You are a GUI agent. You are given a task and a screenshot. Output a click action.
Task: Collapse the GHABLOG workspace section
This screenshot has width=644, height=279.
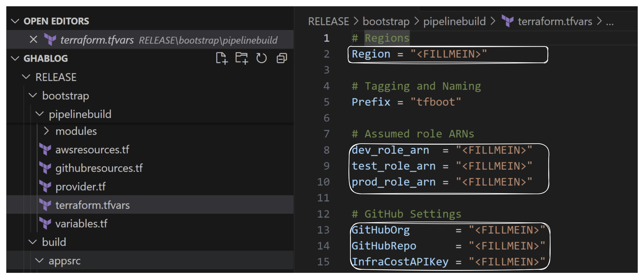pos(15,58)
